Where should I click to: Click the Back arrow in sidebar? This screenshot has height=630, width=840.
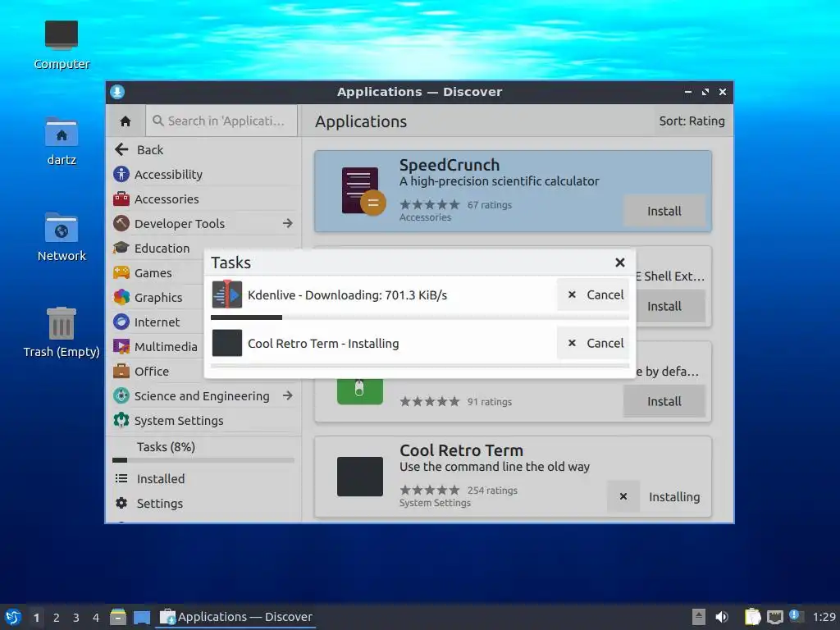click(x=121, y=149)
